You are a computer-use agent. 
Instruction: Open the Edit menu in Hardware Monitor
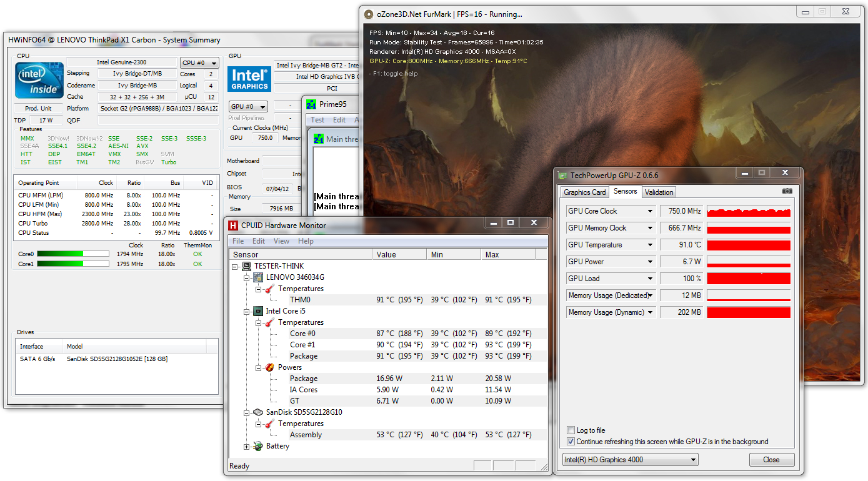click(259, 241)
